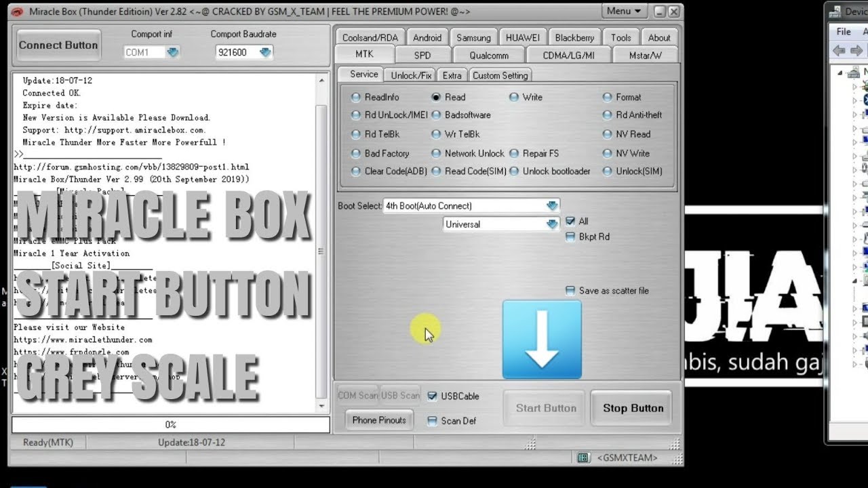Image resolution: width=868 pixels, height=488 pixels.
Task: Enable the Scan Def checkbox
Action: pyautogui.click(x=432, y=421)
